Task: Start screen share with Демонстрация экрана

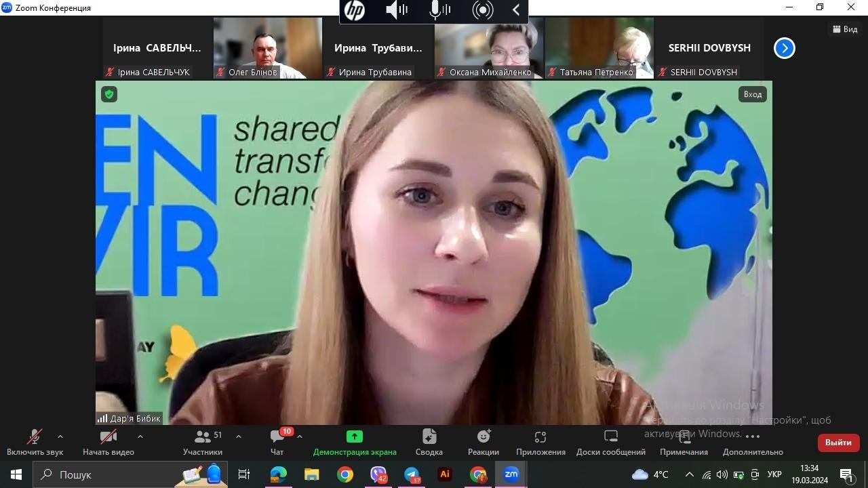Action: pos(355,443)
